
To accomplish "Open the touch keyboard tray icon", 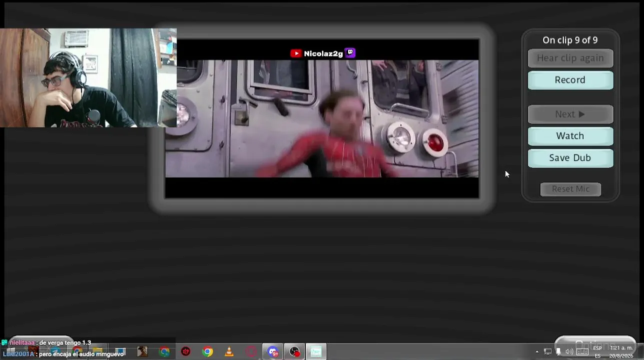I will point(582,352).
